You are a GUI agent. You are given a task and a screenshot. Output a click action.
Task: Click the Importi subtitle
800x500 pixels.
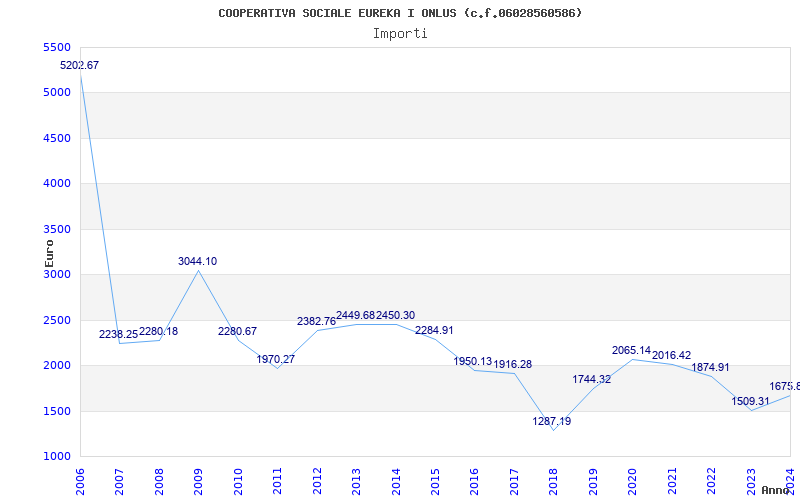(400, 34)
